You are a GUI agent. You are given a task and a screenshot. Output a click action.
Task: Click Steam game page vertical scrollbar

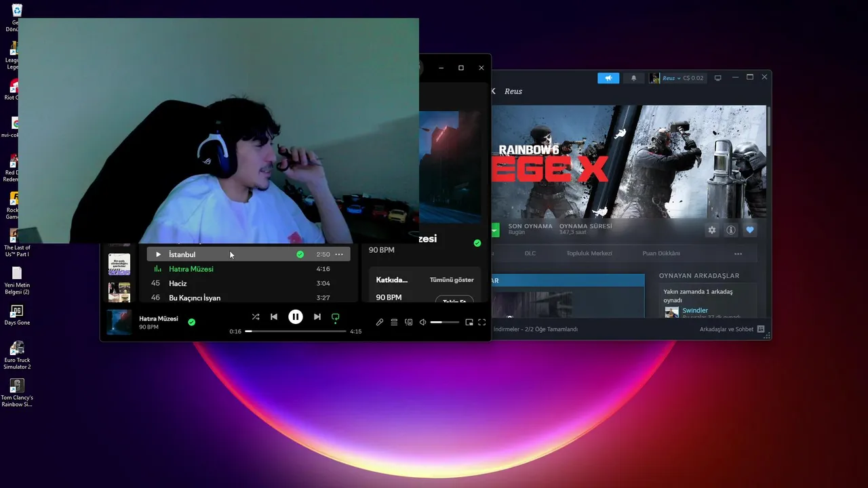point(768,125)
